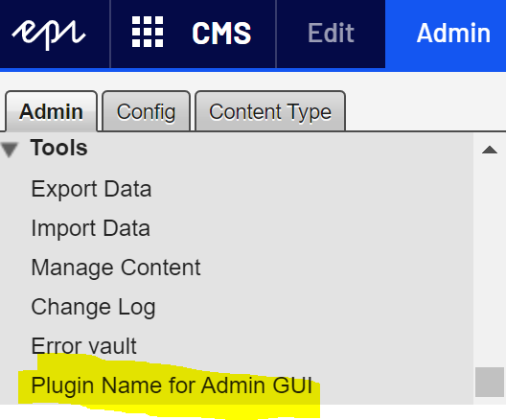Open the Content Type tab
506x420 pixels.
coord(270,111)
